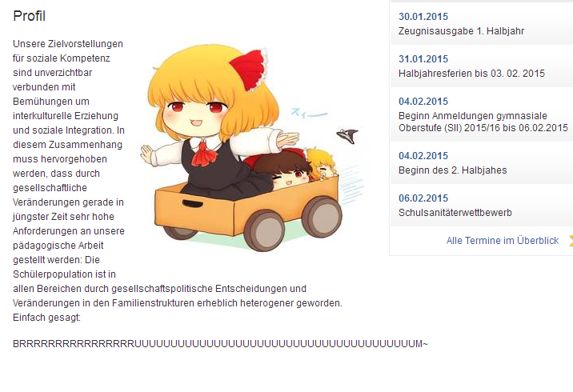The height and width of the screenshot is (392, 573).
Task: Click the first 04.02.2015 date heading
Action: (x=423, y=101)
